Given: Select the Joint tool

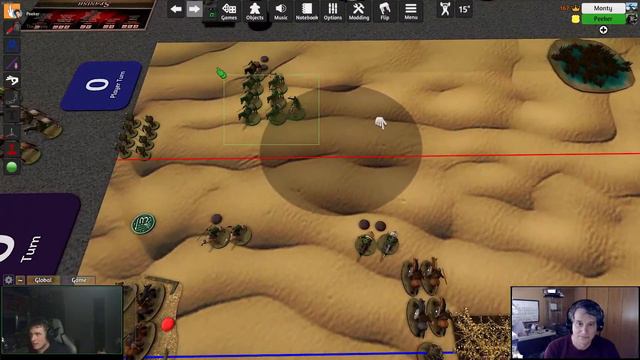Looking at the screenshot, I should click(12, 98).
